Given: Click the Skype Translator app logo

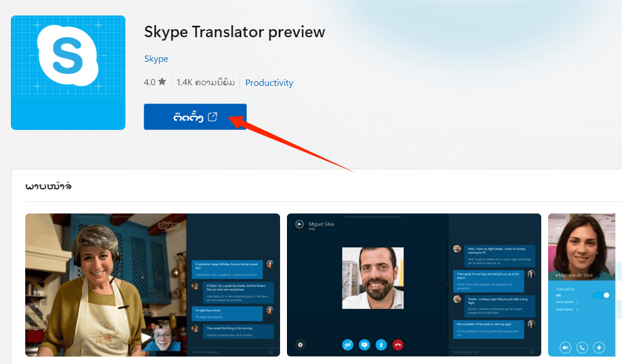Looking at the screenshot, I should coord(68,73).
